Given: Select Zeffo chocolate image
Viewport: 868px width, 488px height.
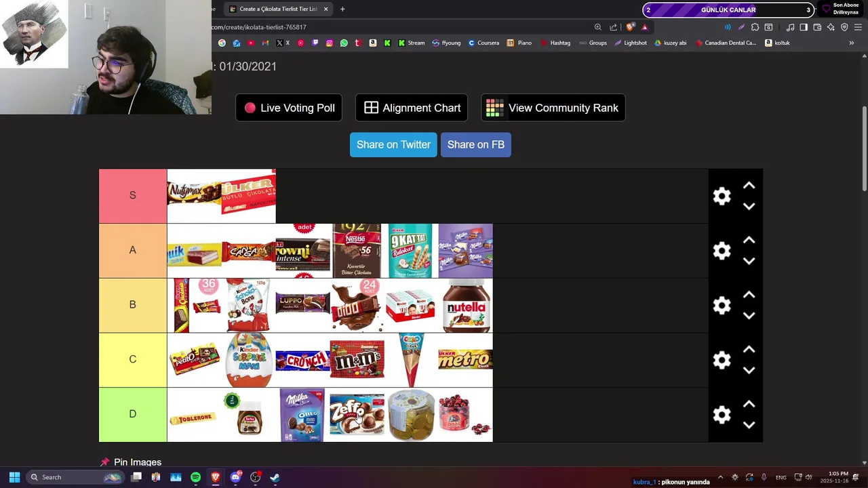Looking at the screenshot, I should click(357, 415).
